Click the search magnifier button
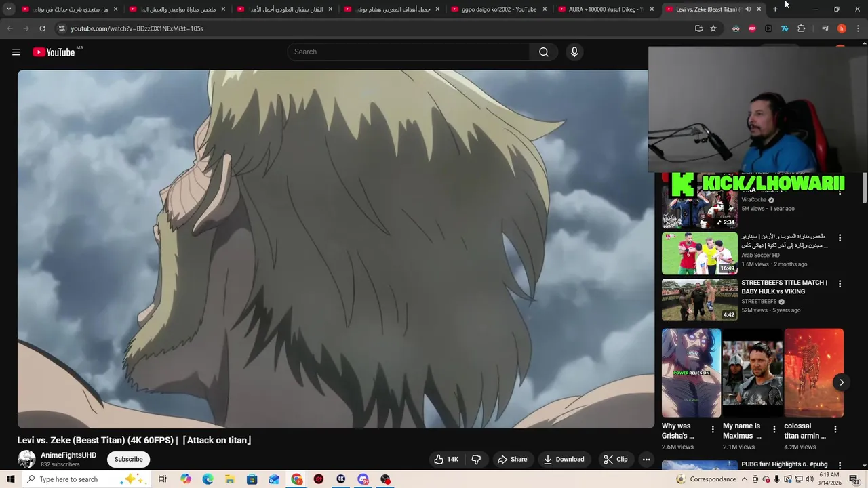This screenshot has height=488, width=868. pos(543,52)
